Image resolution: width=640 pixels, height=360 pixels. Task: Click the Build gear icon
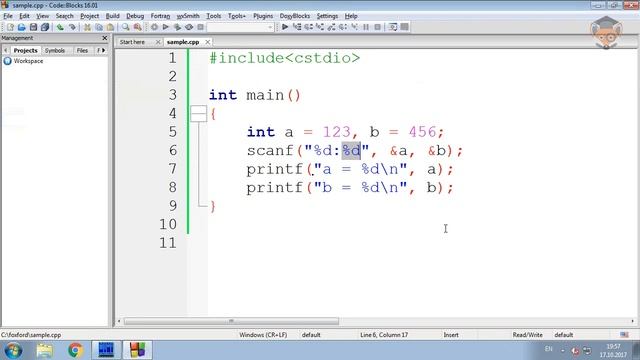point(154,27)
